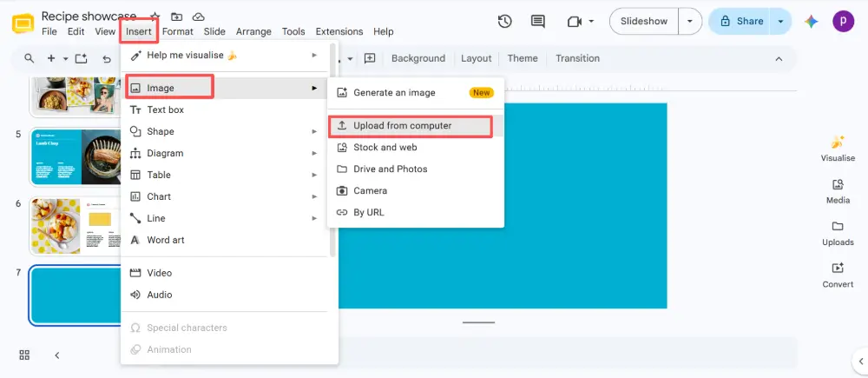868x378 pixels.
Task: Choose Audio in Insert menu
Action: [x=225, y=295]
